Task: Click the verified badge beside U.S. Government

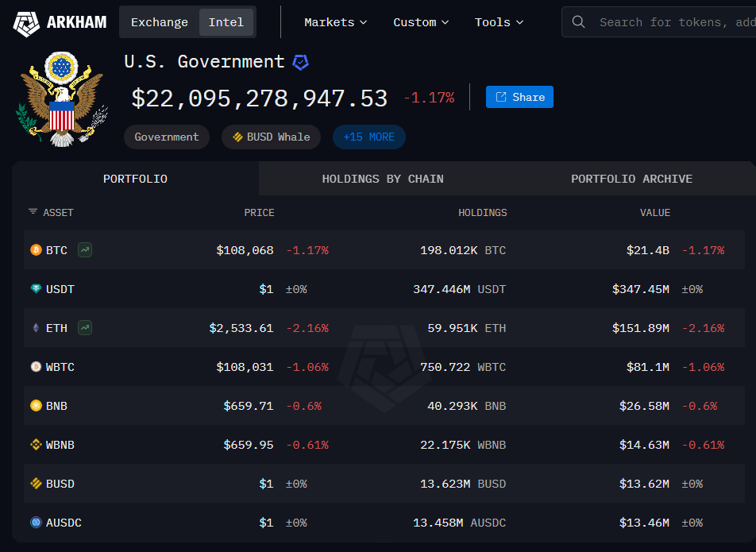Action: pos(301,62)
